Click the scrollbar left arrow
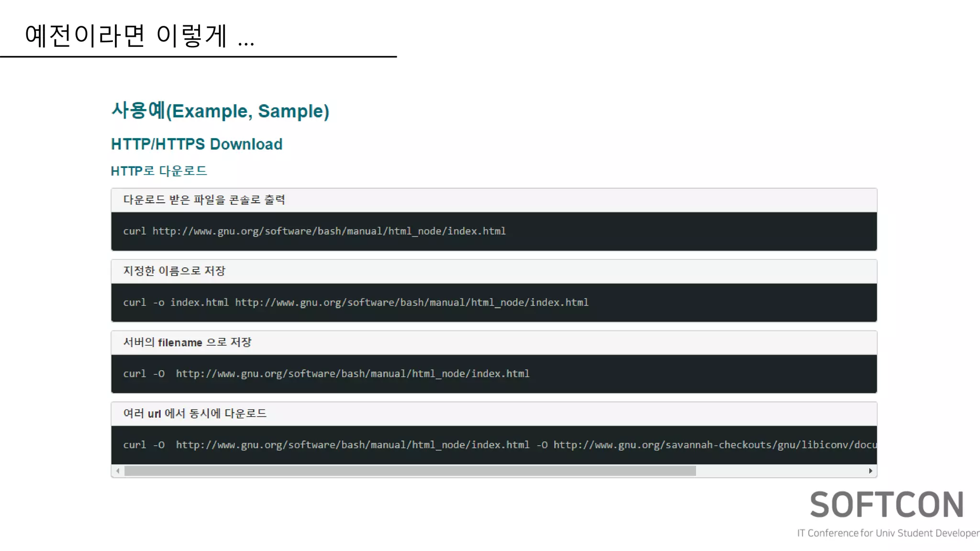This screenshot has height=551, width=980. click(118, 471)
